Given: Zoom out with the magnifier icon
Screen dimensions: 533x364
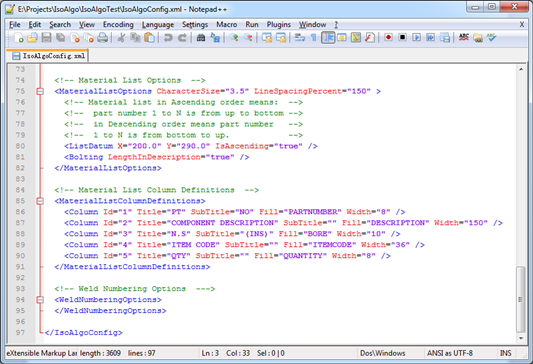Looking at the screenshot, I should pyautogui.click(x=248, y=37).
